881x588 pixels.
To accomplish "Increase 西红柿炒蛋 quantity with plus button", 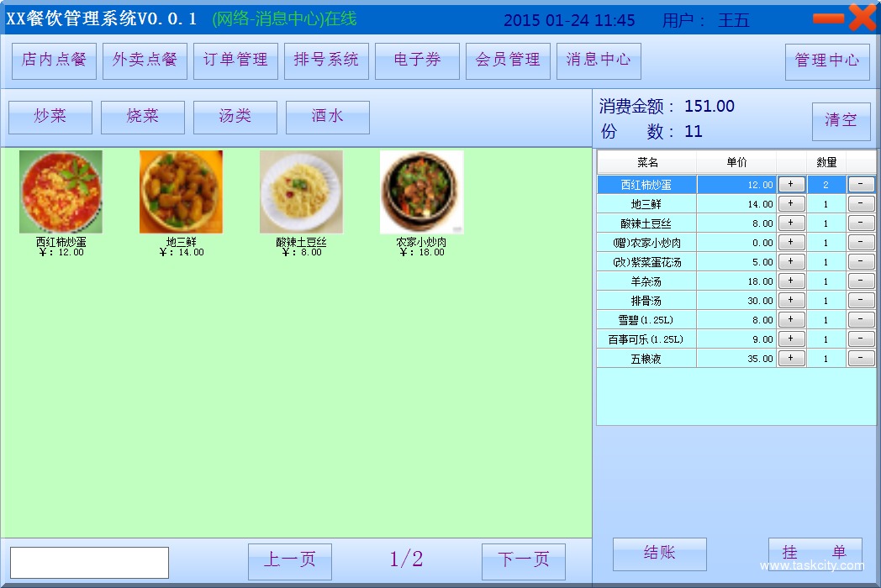I will pyautogui.click(x=791, y=185).
